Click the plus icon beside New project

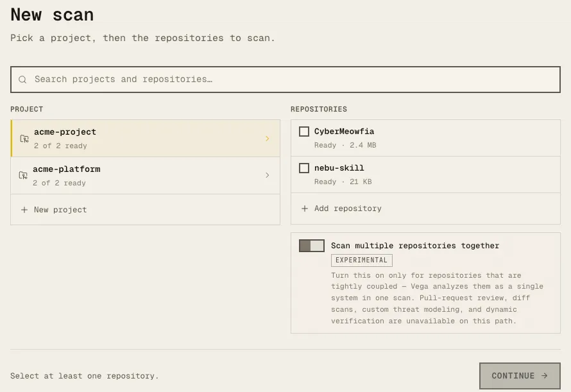click(x=24, y=210)
